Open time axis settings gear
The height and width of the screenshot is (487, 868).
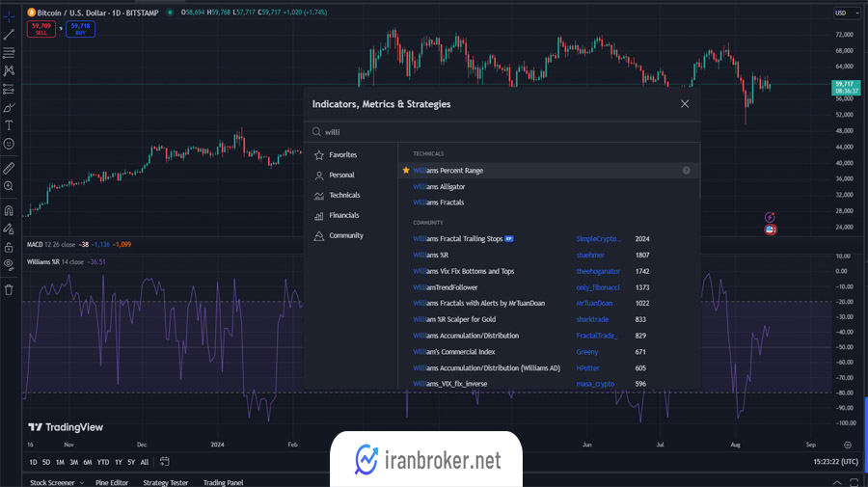click(x=848, y=445)
